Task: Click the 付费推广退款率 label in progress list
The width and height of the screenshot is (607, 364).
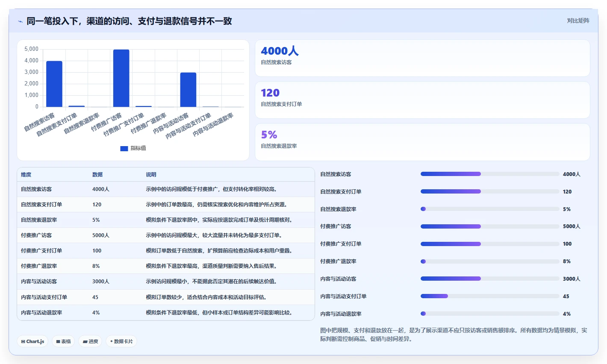Action: click(339, 261)
